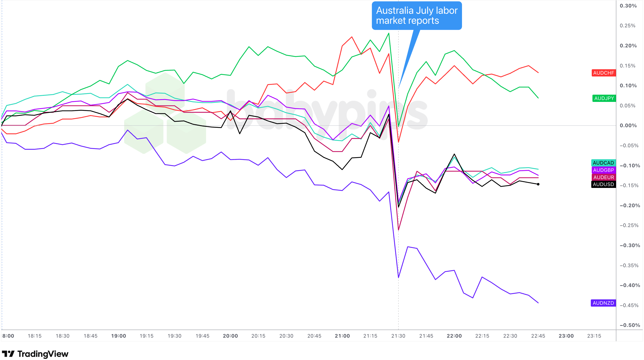Click the −0.50% price scale label
644x360 pixels.
(630, 325)
